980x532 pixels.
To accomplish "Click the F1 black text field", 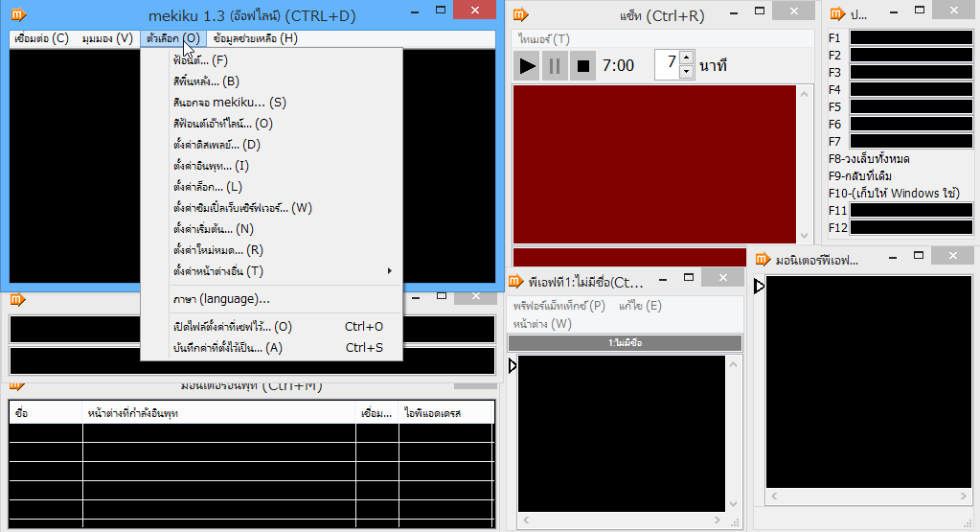I will [910, 38].
